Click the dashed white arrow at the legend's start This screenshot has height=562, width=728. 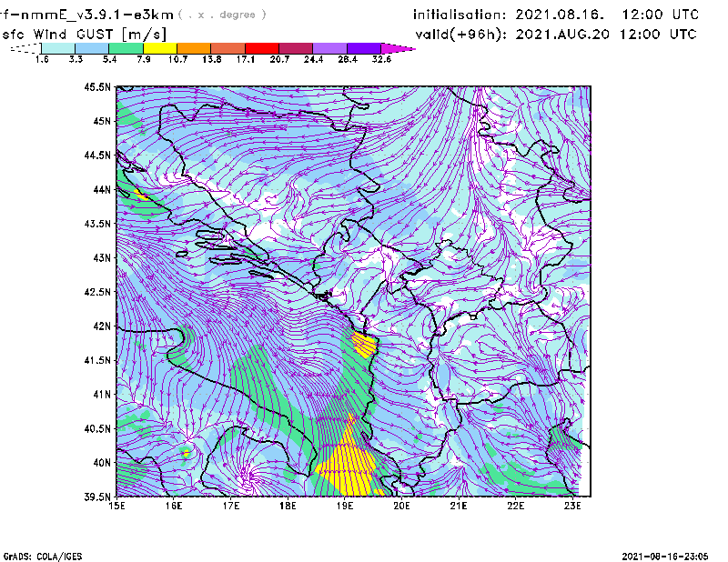25,48
